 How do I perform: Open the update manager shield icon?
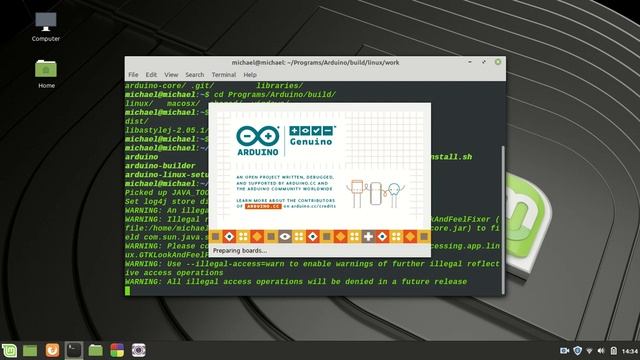tap(577, 351)
